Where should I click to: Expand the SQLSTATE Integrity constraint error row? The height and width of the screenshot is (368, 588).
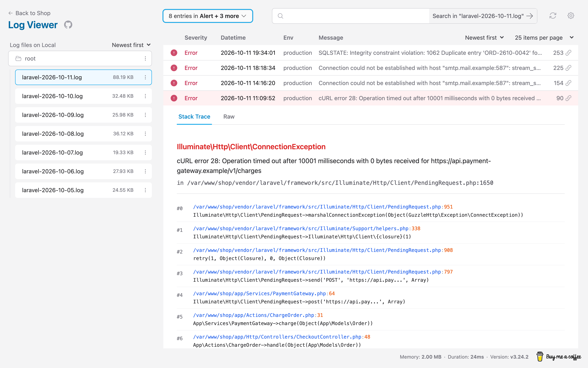click(371, 53)
